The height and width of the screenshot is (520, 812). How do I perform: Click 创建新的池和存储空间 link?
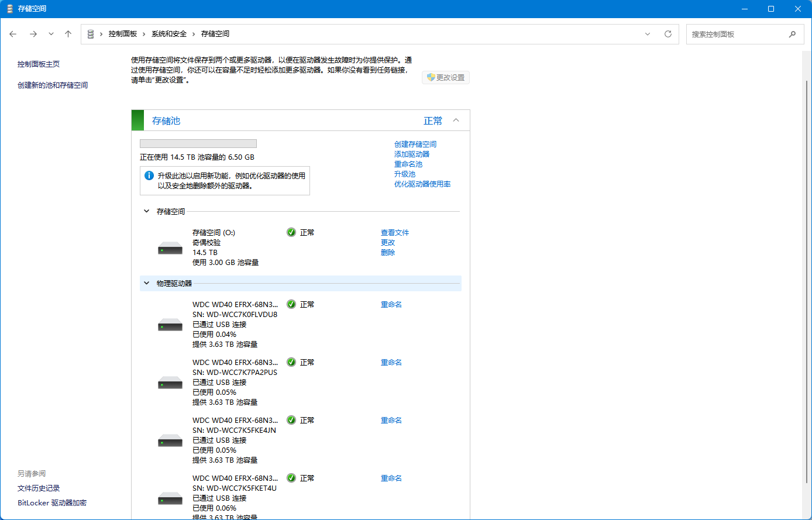(x=53, y=85)
